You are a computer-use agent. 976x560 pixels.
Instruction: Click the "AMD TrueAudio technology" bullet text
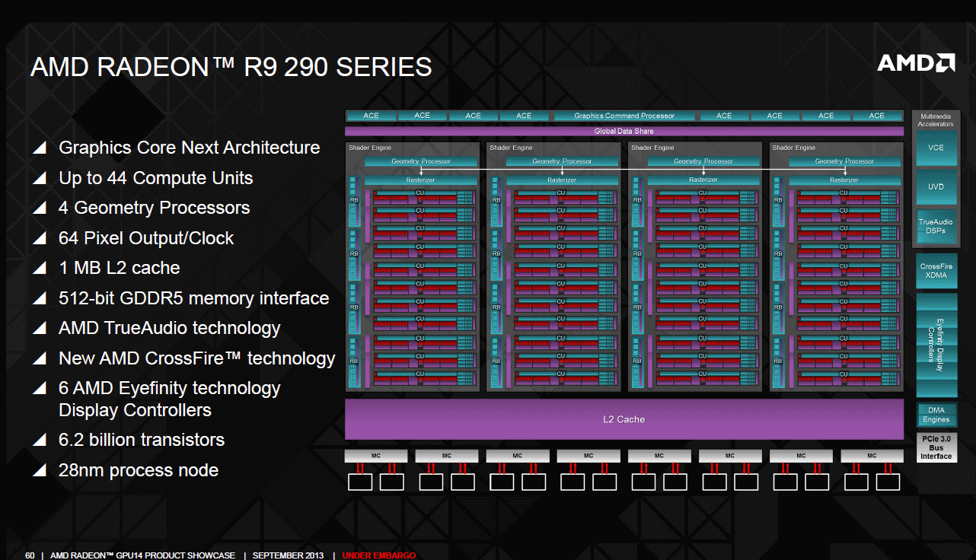[x=170, y=328]
